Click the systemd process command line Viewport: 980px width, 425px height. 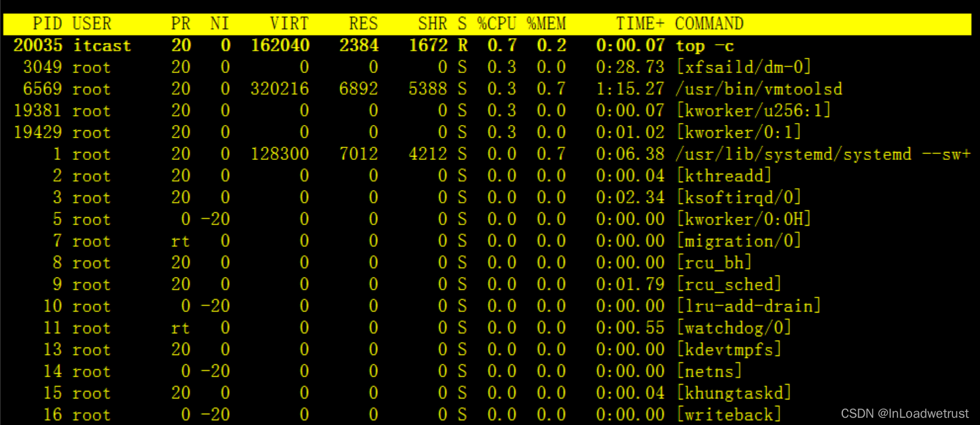click(x=823, y=154)
